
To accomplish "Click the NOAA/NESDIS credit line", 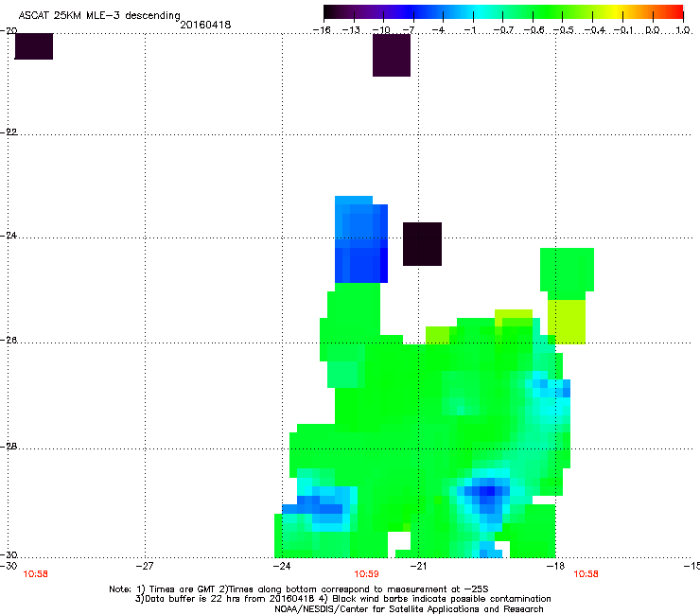I will (x=409, y=609).
